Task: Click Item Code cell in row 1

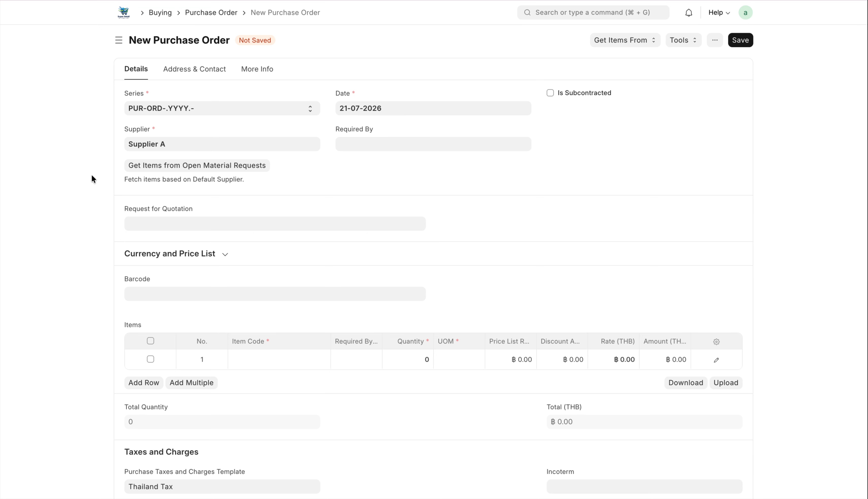Action: [279, 360]
